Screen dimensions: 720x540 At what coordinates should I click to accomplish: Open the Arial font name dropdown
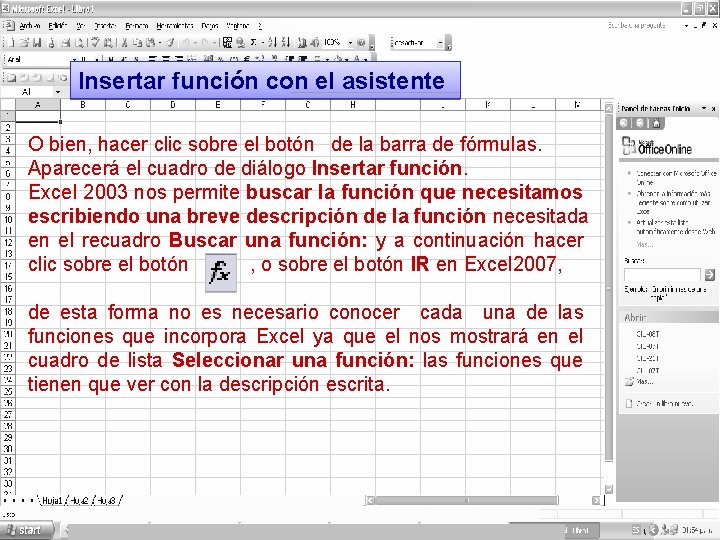(x=73, y=59)
